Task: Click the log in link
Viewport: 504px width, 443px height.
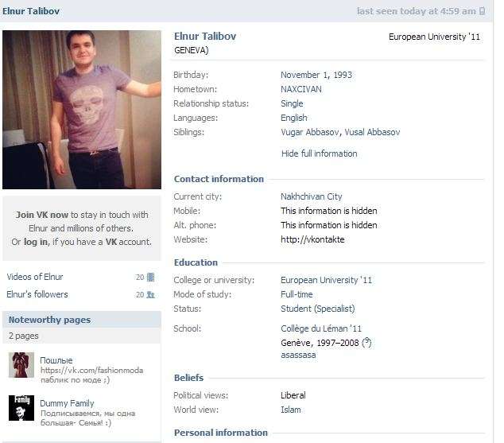Action: (36, 242)
